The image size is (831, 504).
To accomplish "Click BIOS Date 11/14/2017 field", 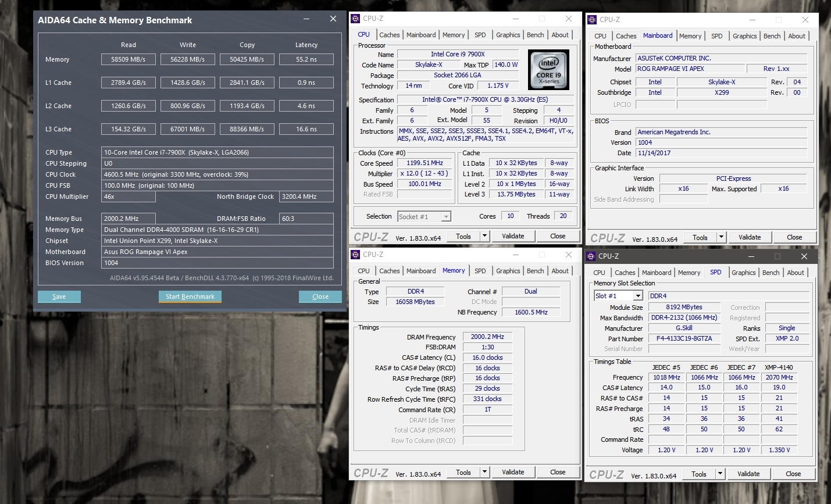I will click(x=721, y=153).
